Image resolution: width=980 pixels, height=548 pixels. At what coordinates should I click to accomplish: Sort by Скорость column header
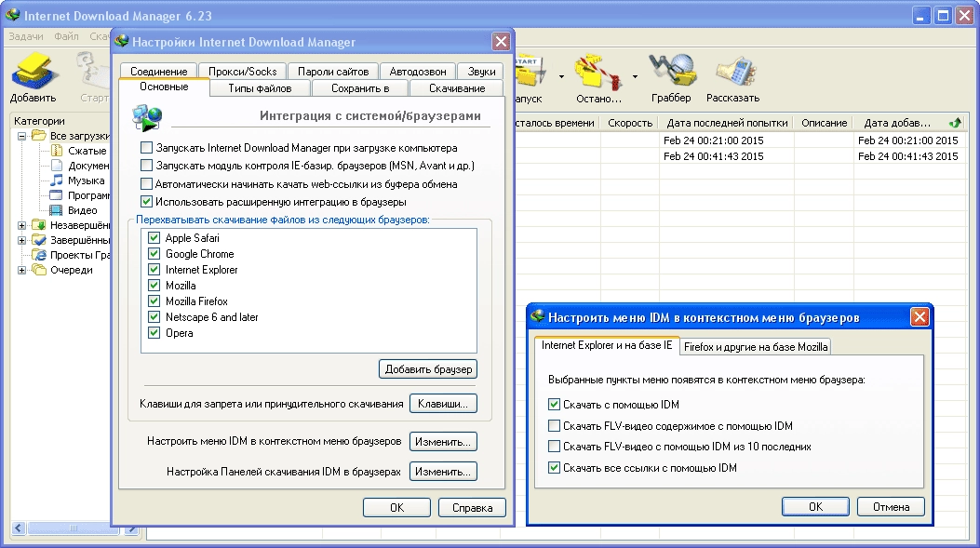(x=630, y=123)
